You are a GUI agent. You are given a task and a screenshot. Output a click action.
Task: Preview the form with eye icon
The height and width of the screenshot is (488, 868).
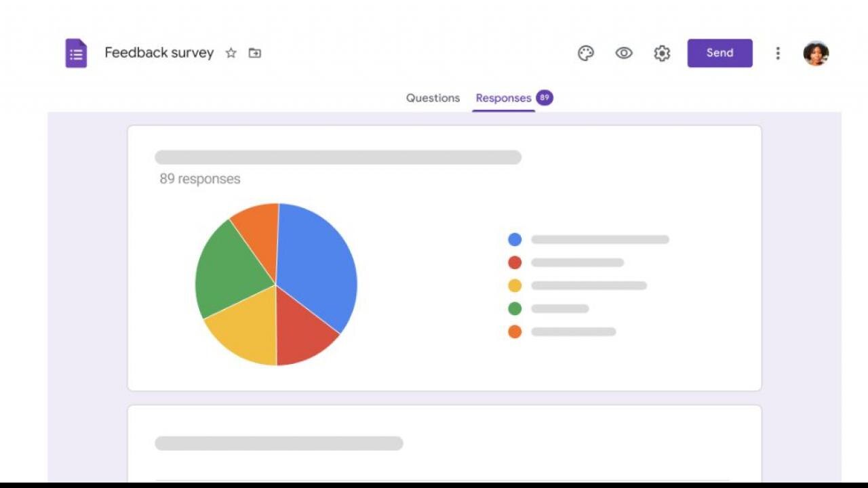[624, 53]
